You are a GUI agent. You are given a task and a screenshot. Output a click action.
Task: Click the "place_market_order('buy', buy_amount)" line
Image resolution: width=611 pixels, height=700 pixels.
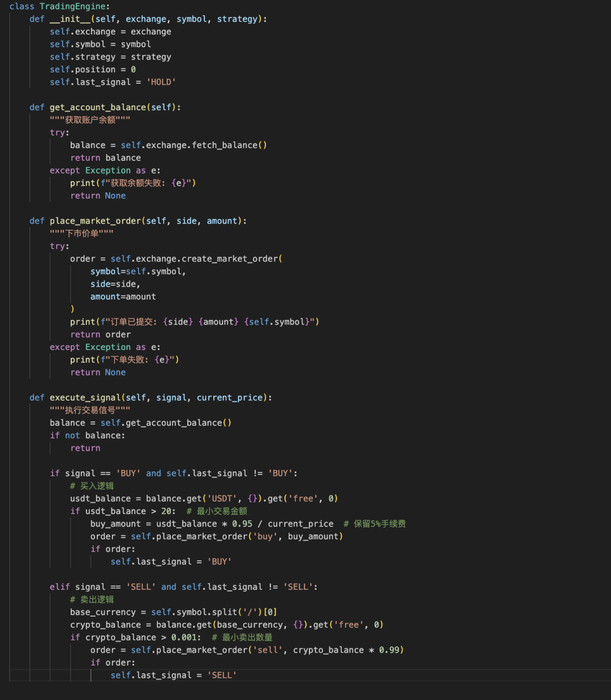(217, 537)
